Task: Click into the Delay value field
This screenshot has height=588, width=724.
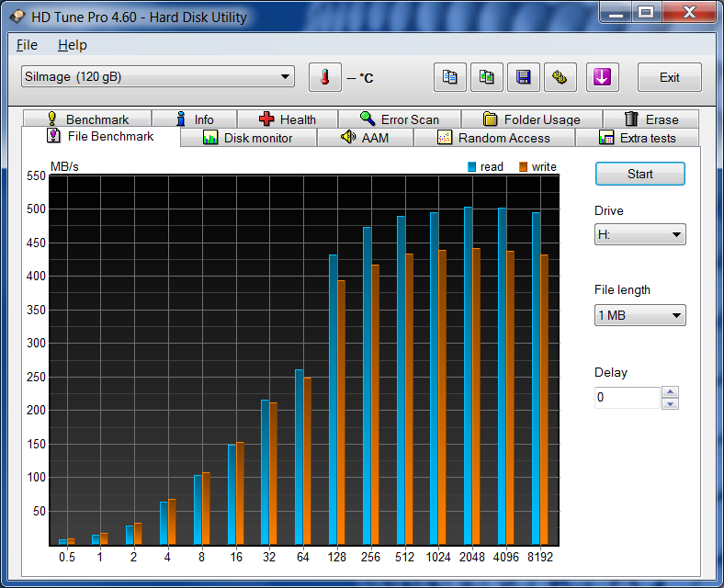Action: pyautogui.click(x=627, y=398)
